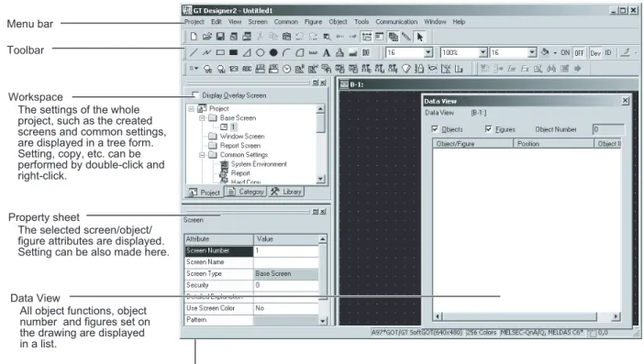Screen dimensions: 644x364
Task: Click the Save floppy disk icon
Action: point(220,37)
